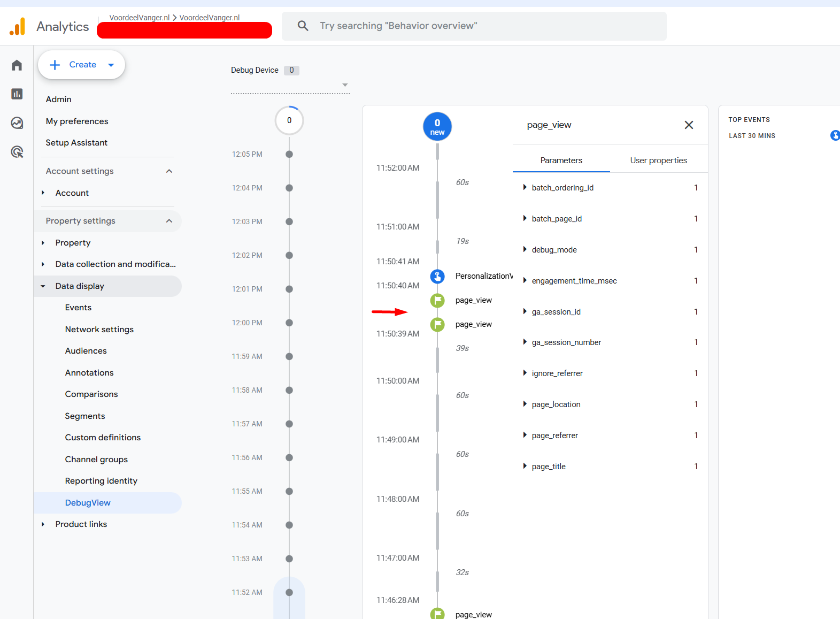Expand the batch_ordering_id parameter
This screenshot has height=619, width=840.
pyautogui.click(x=525, y=188)
